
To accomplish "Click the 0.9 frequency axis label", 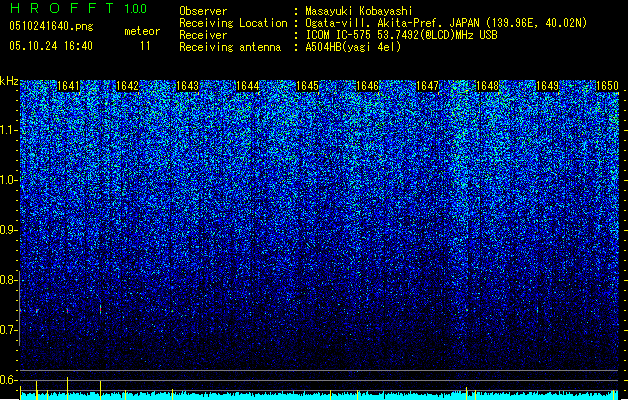I will point(8,230).
